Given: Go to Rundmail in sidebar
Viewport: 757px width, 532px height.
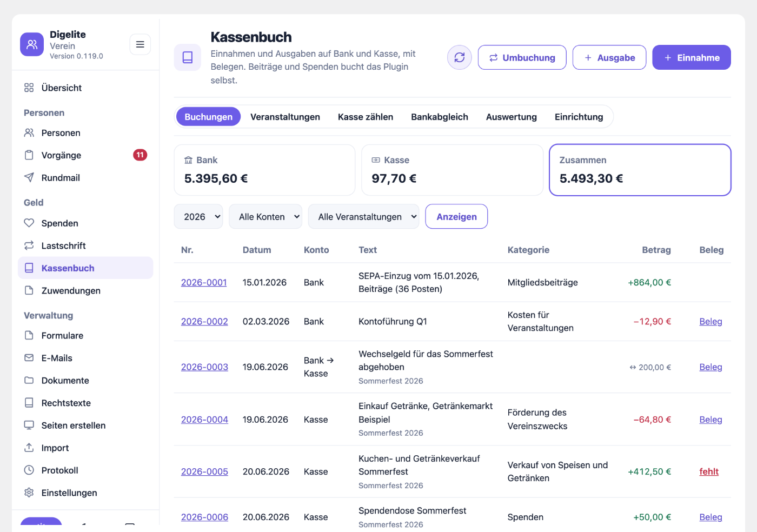Looking at the screenshot, I should pos(85,178).
